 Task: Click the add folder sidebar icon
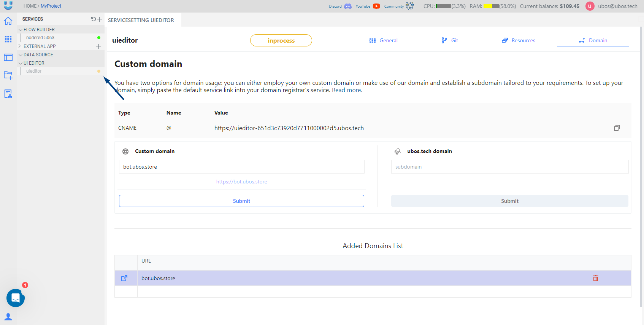click(8, 75)
